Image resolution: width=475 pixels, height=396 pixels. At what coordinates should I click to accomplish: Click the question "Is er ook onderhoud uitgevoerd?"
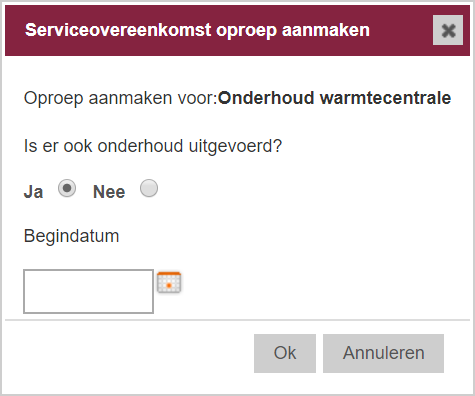(x=153, y=146)
